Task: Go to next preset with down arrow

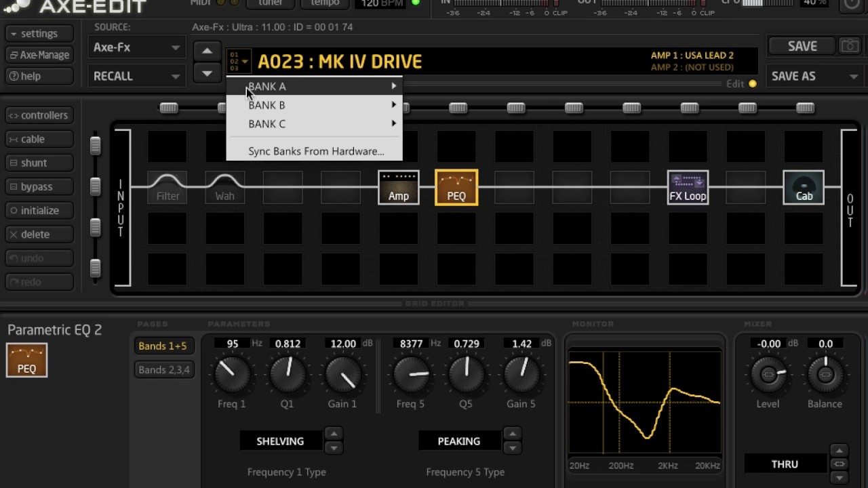Action: coord(207,73)
